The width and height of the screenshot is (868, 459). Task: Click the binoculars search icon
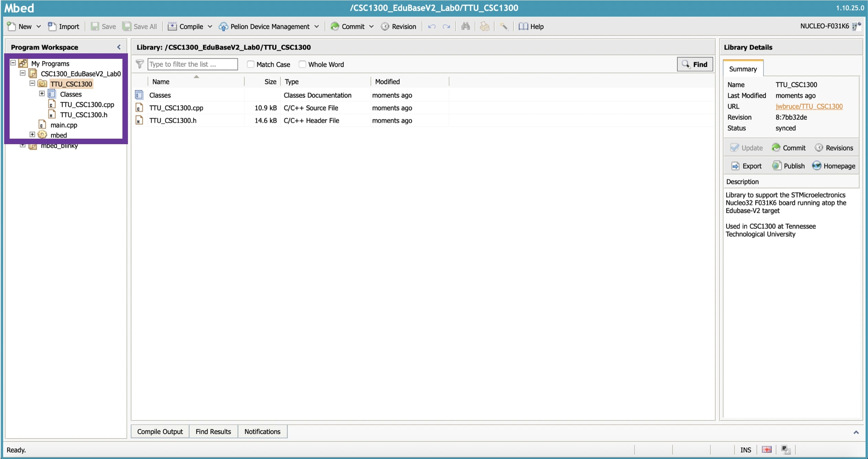pos(465,26)
